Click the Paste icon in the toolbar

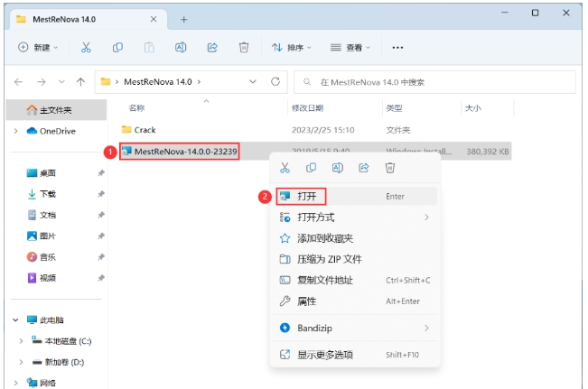[149, 48]
